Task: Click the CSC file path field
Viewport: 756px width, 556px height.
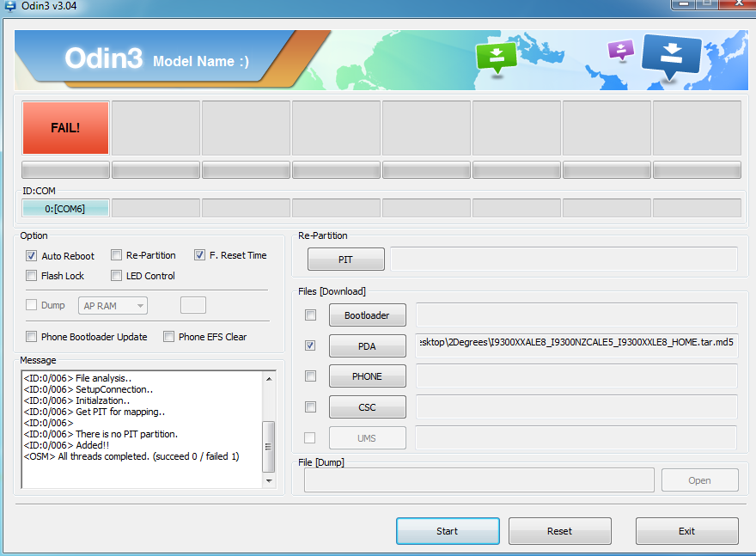Action: tap(576, 407)
